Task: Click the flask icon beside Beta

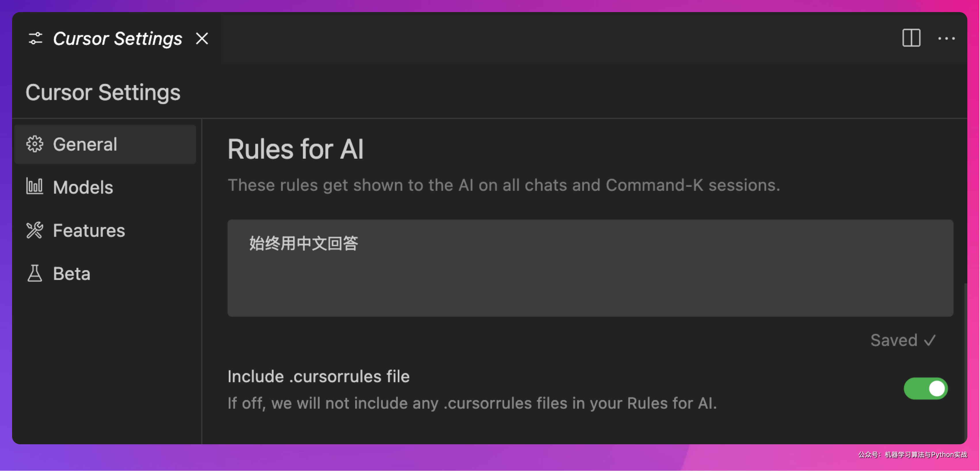Action: click(x=35, y=273)
